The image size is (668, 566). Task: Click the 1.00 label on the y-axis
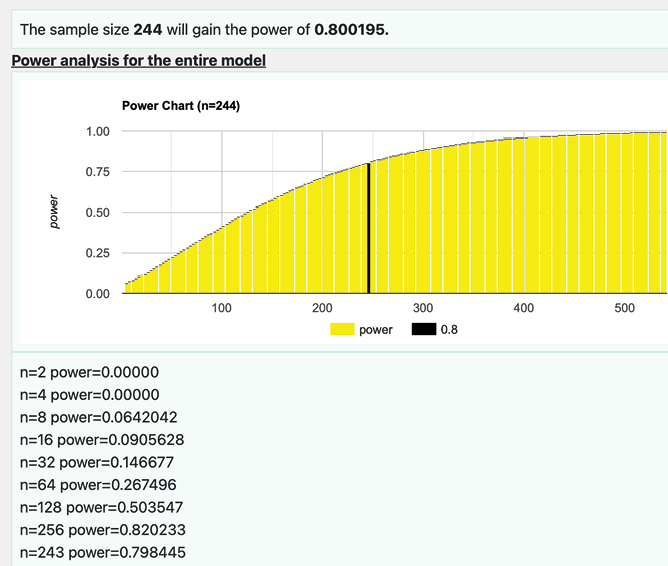(97, 132)
